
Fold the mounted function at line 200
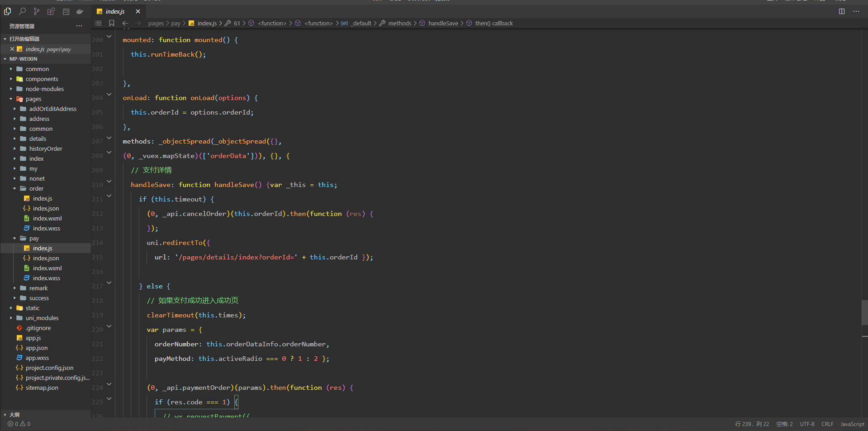(x=109, y=36)
